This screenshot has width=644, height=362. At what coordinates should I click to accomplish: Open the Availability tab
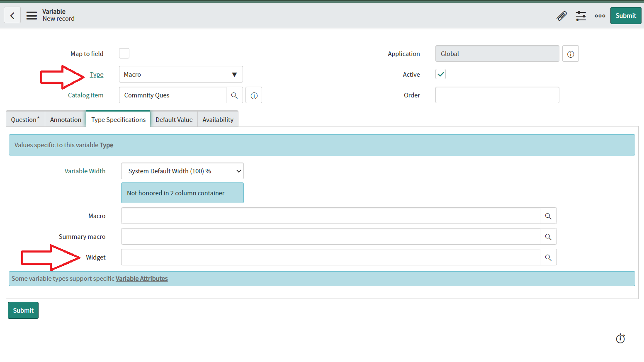[218, 119]
